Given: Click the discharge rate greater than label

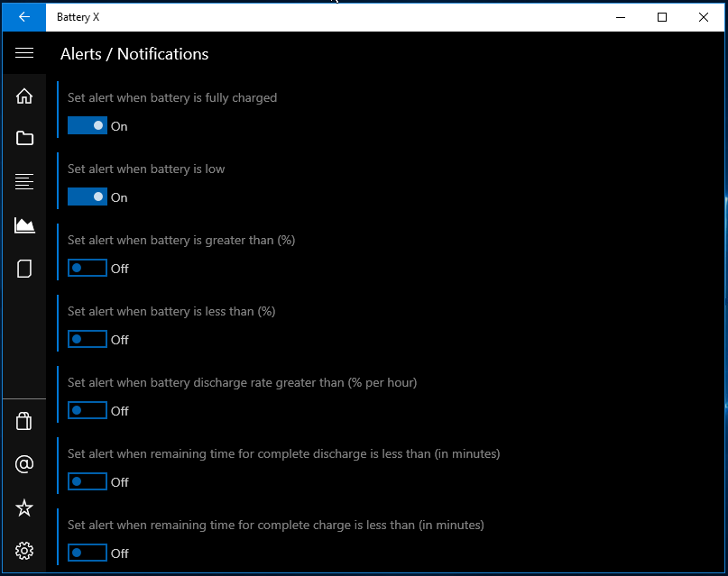Looking at the screenshot, I should pyautogui.click(x=243, y=382).
